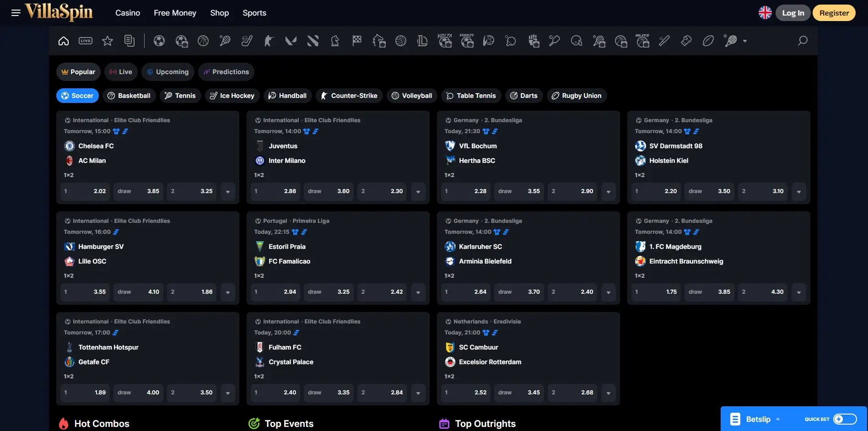The width and height of the screenshot is (868, 431).
Task: Switch to the Live tab
Action: click(121, 72)
